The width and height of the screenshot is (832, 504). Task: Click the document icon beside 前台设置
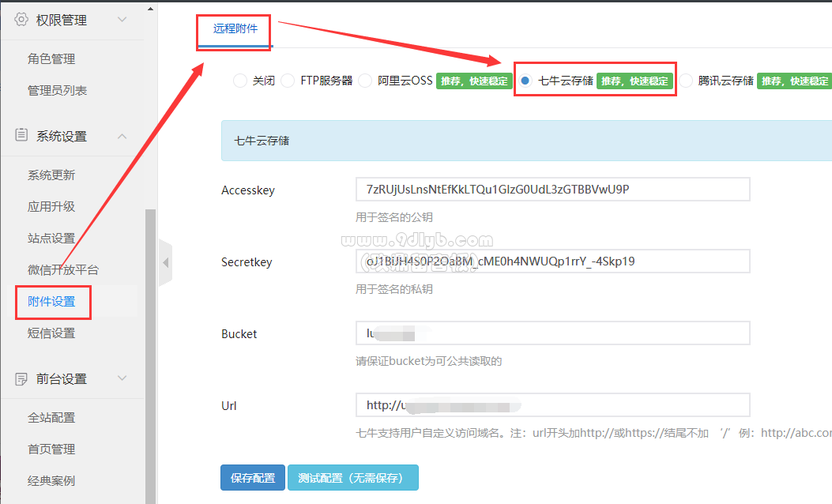pyautogui.click(x=21, y=379)
